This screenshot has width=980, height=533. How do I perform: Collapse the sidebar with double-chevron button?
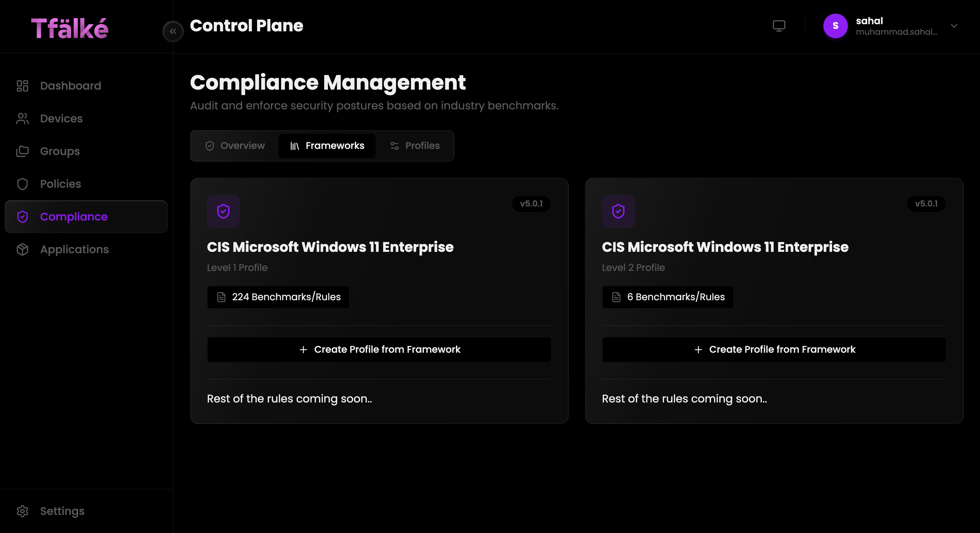173,31
